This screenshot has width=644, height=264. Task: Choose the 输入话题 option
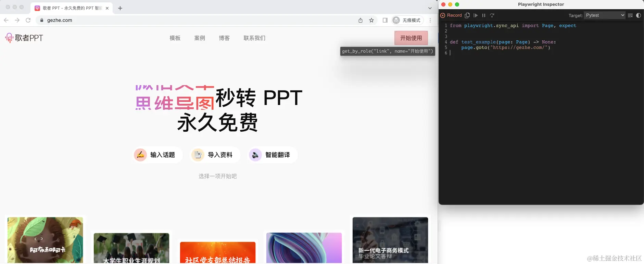pyautogui.click(x=157, y=155)
